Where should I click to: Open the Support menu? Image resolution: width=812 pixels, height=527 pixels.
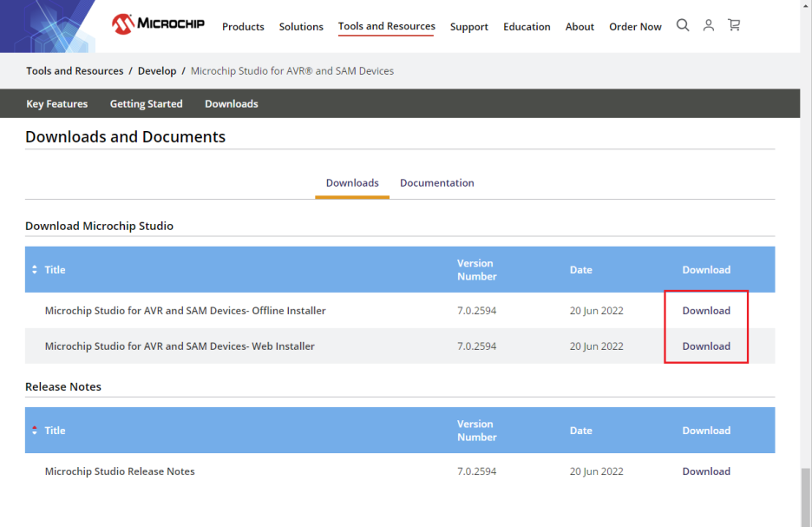click(x=468, y=26)
